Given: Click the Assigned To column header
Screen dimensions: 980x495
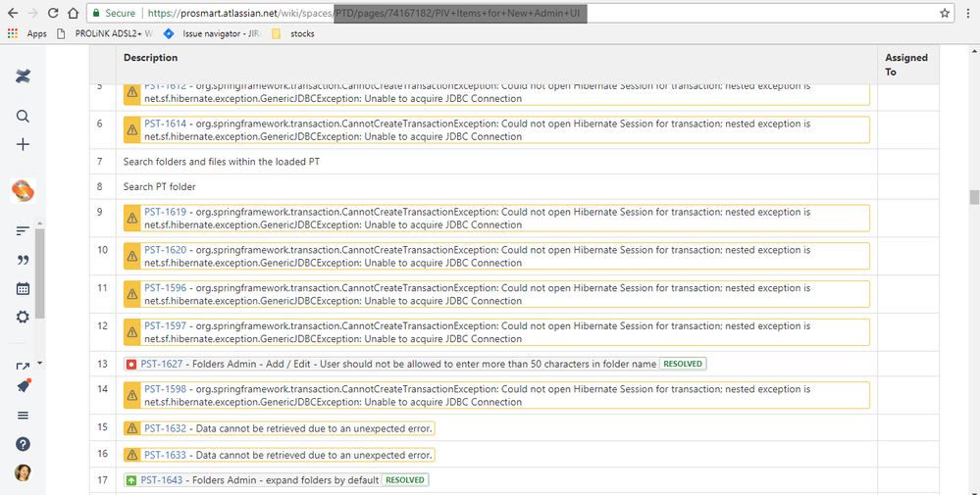Looking at the screenshot, I should pyautogui.click(x=906, y=65).
